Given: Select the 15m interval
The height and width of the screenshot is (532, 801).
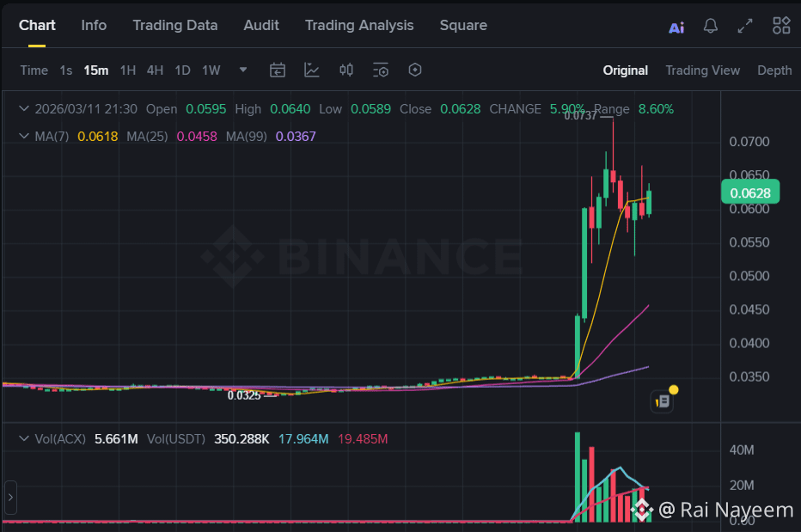Looking at the screenshot, I should tap(96, 70).
